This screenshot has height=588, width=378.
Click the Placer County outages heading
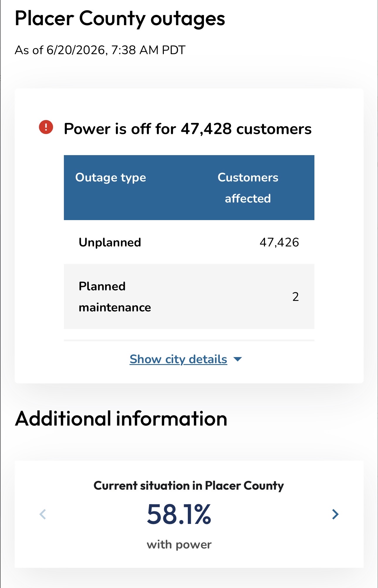point(120,19)
